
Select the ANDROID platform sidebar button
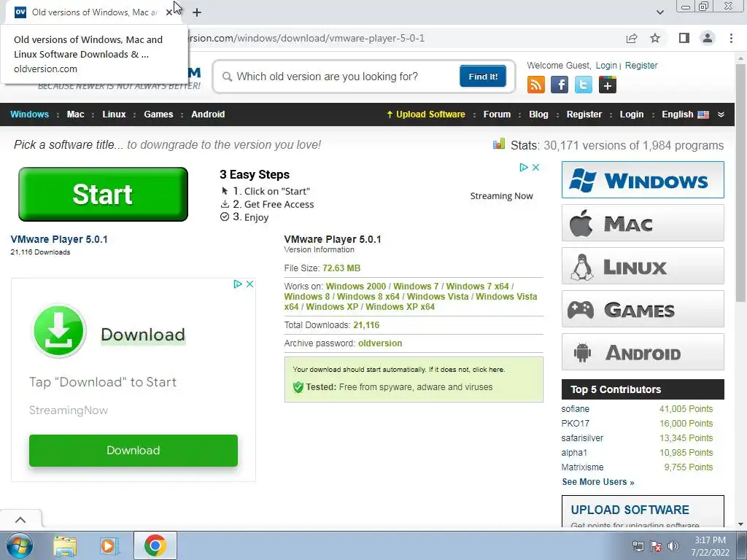(643, 352)
